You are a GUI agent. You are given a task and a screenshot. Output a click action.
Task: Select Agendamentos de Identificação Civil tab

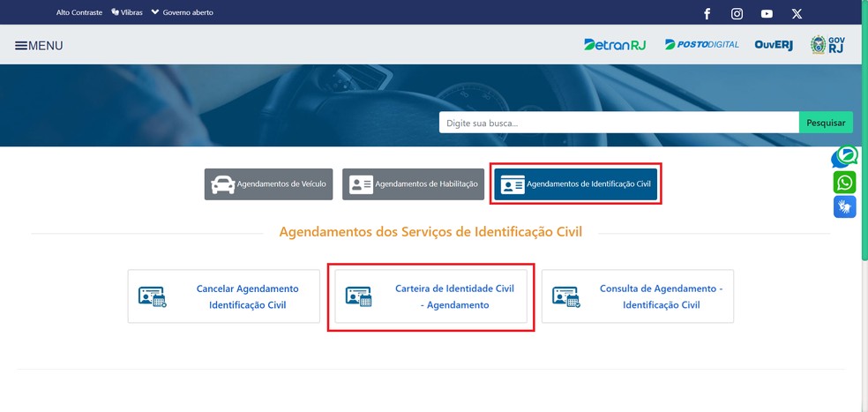click(576, 184)
